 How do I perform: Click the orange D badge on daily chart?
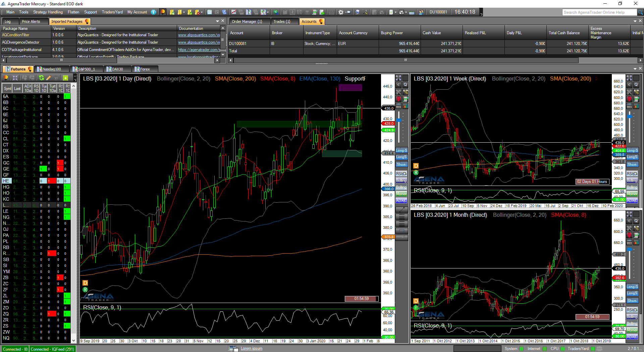85,283
